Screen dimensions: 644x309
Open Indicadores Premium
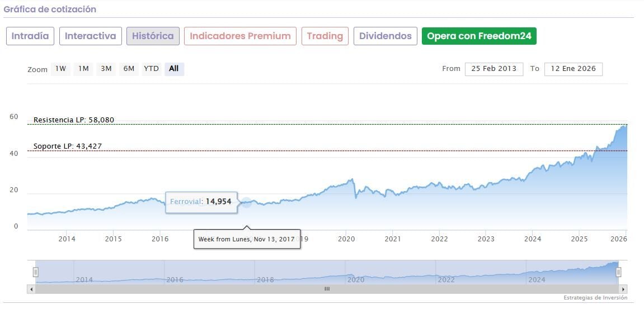pos(240,36)
